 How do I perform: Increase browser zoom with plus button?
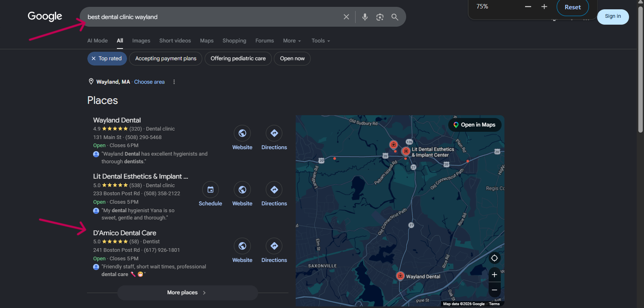pyautogui.click(x=544, y=6)
